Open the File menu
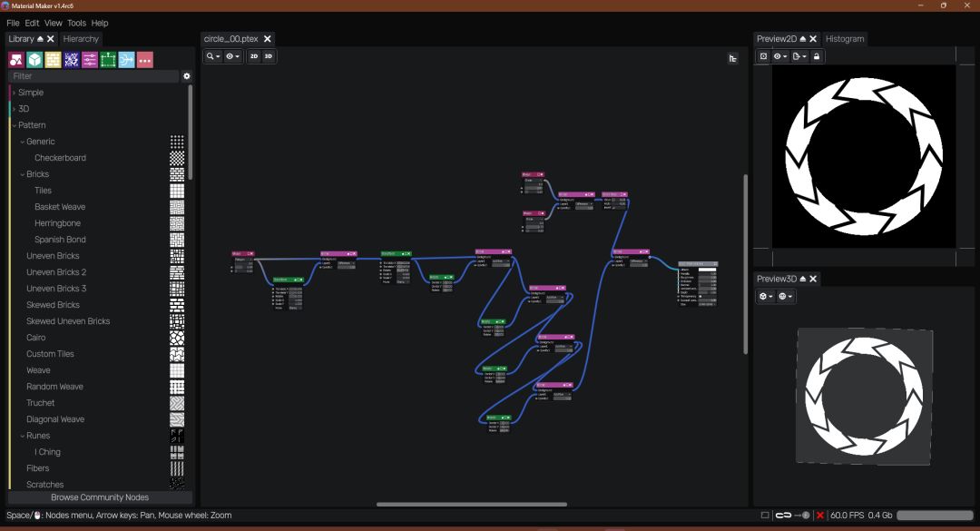The image size is (980, 531). (13, 23)
